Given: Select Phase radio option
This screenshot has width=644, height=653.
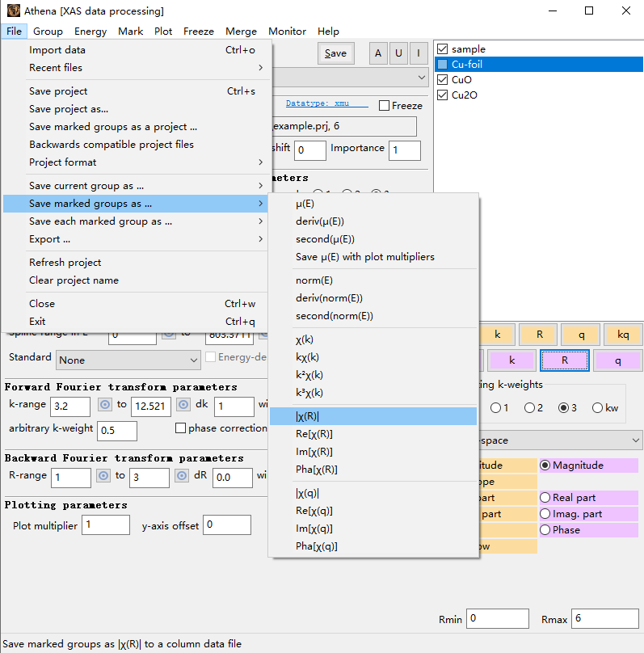Looking at the screenshot, I should [545, 530].
